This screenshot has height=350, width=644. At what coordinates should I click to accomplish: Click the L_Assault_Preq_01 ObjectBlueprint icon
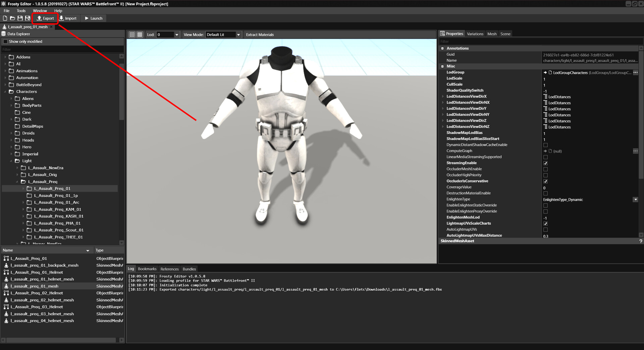coord(6,258)
